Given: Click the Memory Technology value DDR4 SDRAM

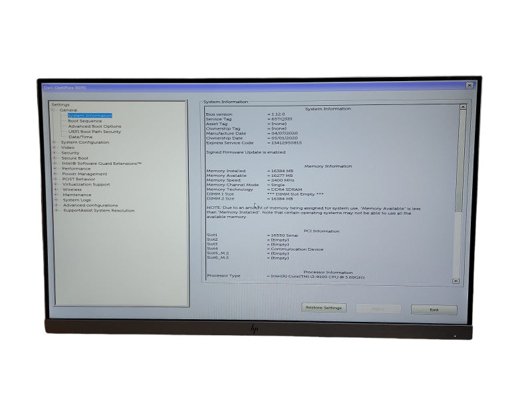Looking at the screenshot, I should click(x=287, y=190).
